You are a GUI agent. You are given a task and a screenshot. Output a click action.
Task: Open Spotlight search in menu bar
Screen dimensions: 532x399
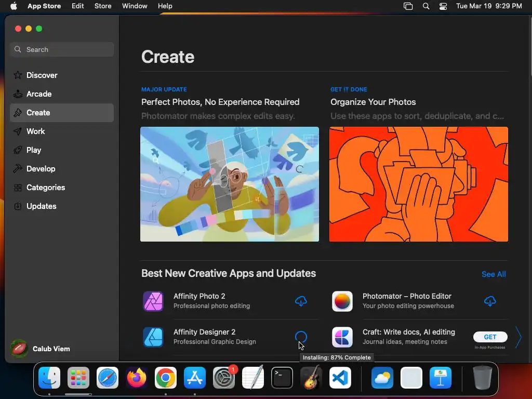click(426, 6)
